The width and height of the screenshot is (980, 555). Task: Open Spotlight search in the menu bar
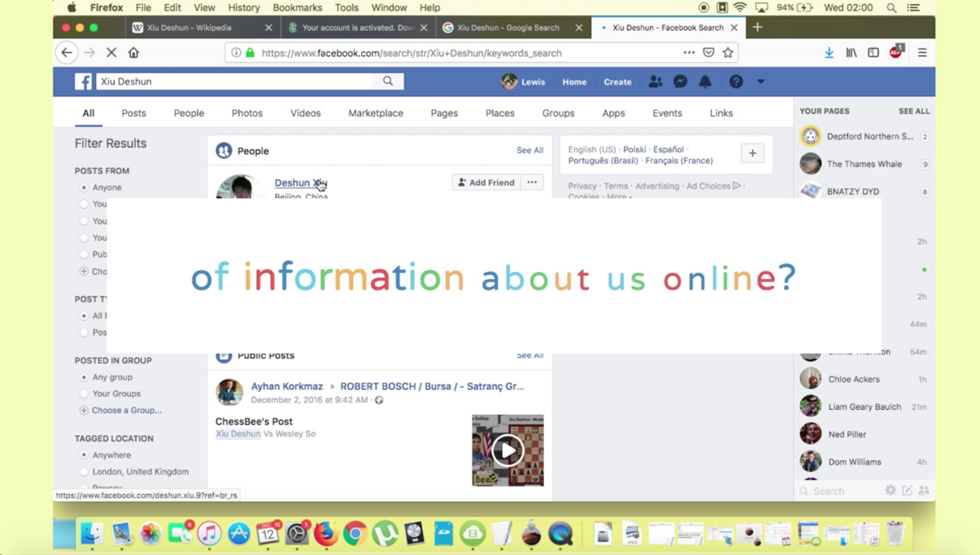point(892,8)
